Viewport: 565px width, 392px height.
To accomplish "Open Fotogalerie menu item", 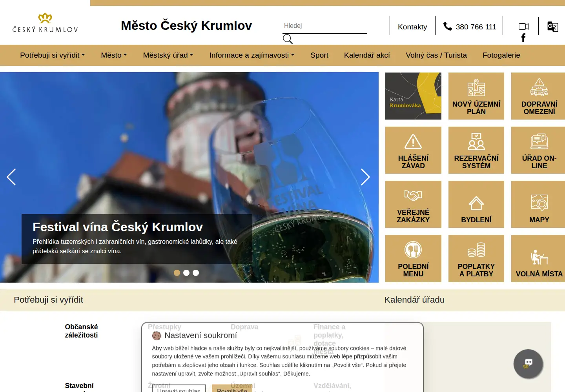I will pos(501,55).
